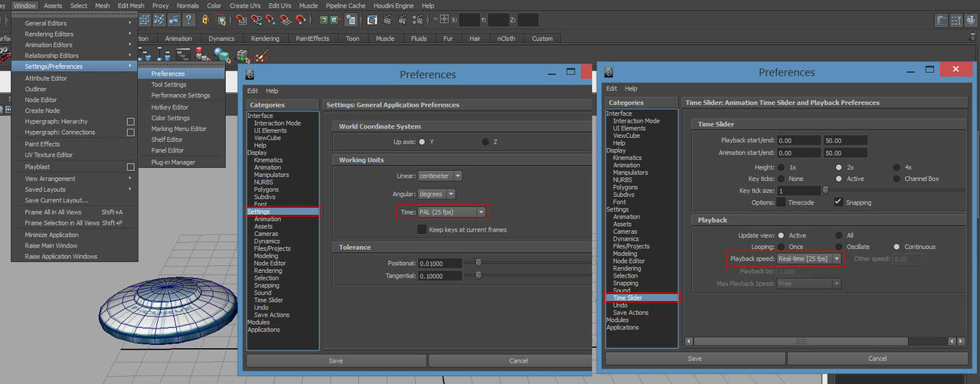Click the plain magnet make-live icon
Viewport: 980px width, 384px height.
(300, 20)
